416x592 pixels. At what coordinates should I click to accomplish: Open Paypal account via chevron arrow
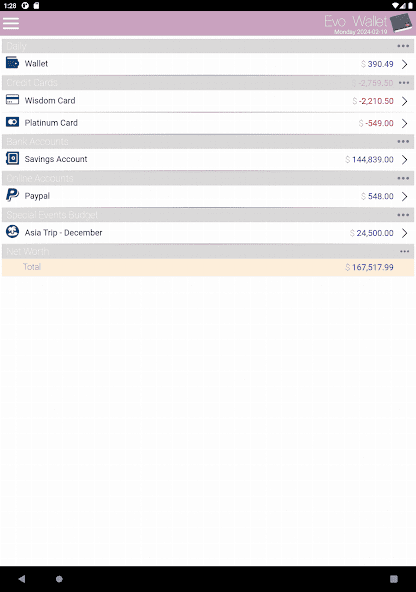point(405,196)
